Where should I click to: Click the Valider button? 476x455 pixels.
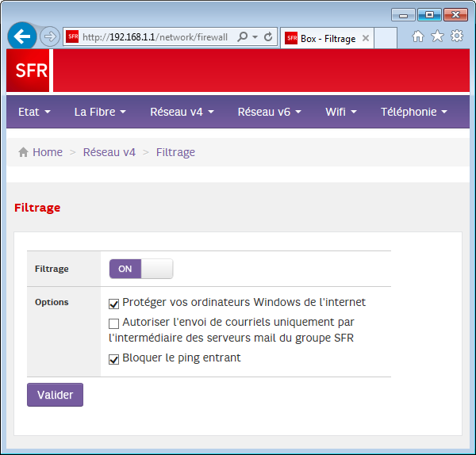click(55, 395)
